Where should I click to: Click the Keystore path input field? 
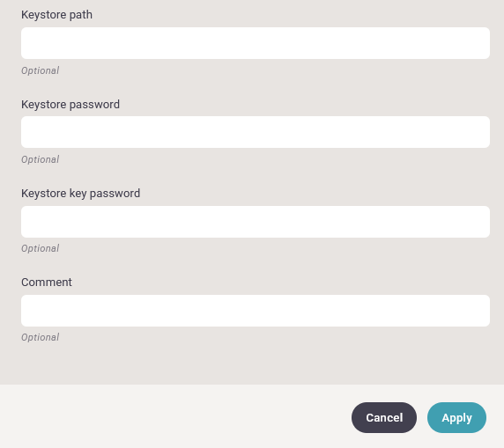click(256, 43)
